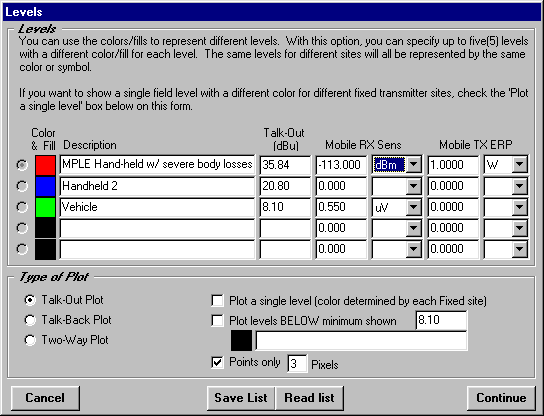544x416 pixels.
Task: Click the red color swatch for MPLE Hand-held
Action: pyautogui.click(x=45, y=165)
